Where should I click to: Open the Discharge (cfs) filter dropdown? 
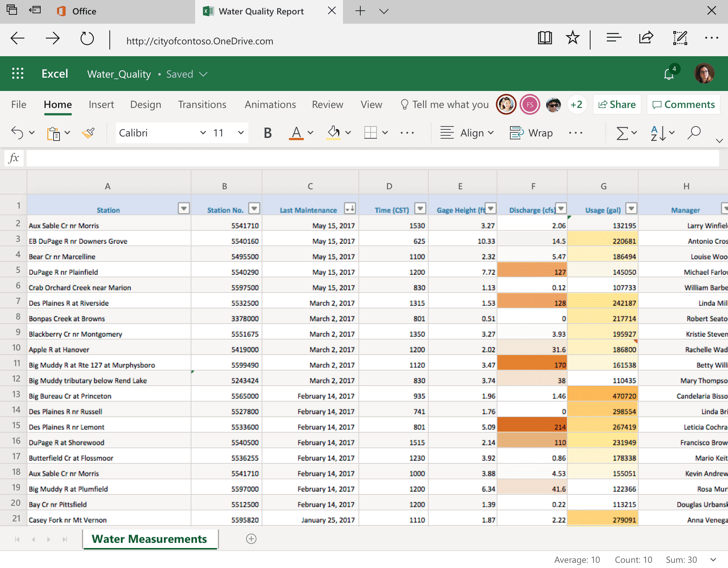pyautogui.click(x=561, y=209)
